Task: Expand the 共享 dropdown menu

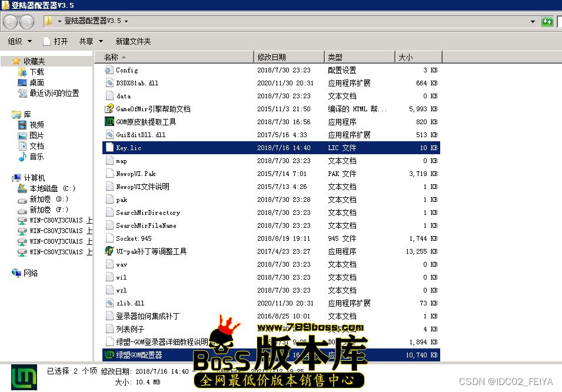Action: [x=91, y=41]
